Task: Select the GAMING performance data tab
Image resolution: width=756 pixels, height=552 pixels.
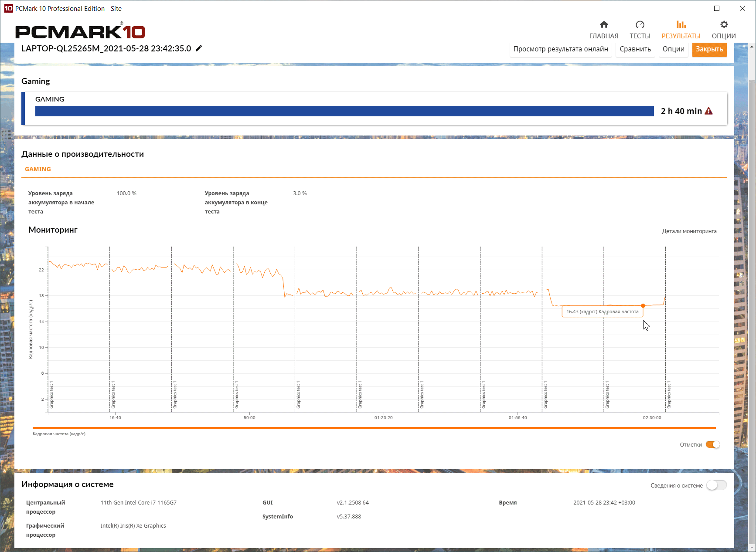Action: coord(38,169)
